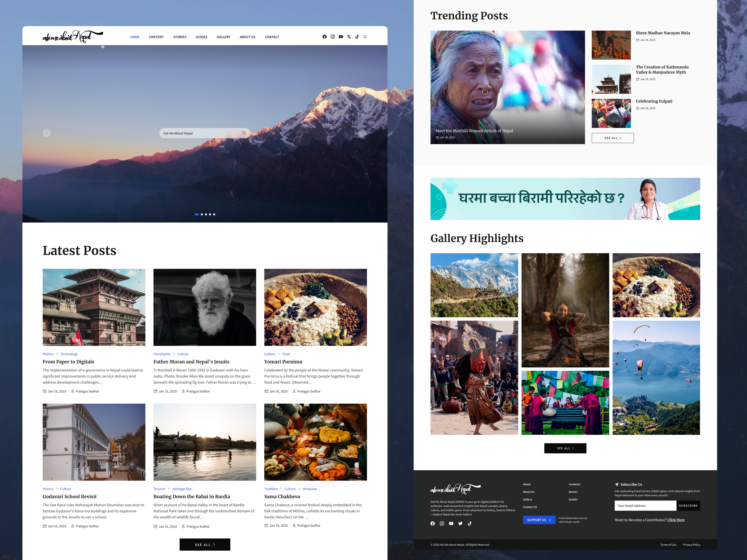
Task: Click the SUBSCRIBE button in the footer
Action: click(689, 505)
